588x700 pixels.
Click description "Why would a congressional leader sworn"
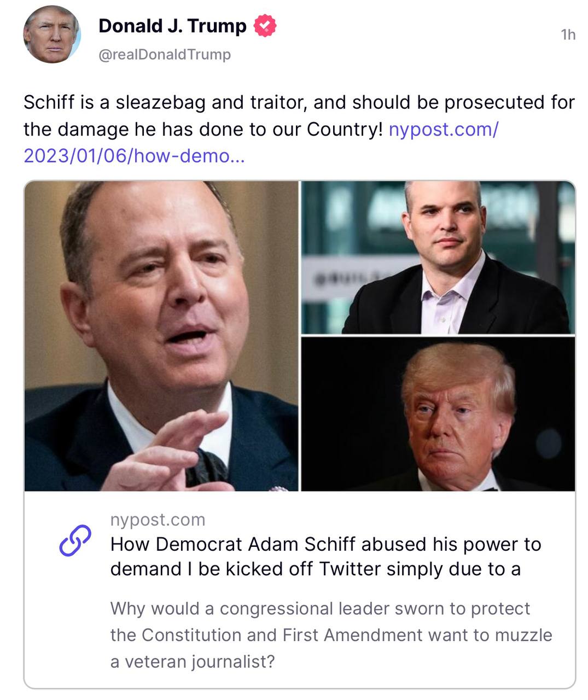pyautogui.click(x=320, y=609)
